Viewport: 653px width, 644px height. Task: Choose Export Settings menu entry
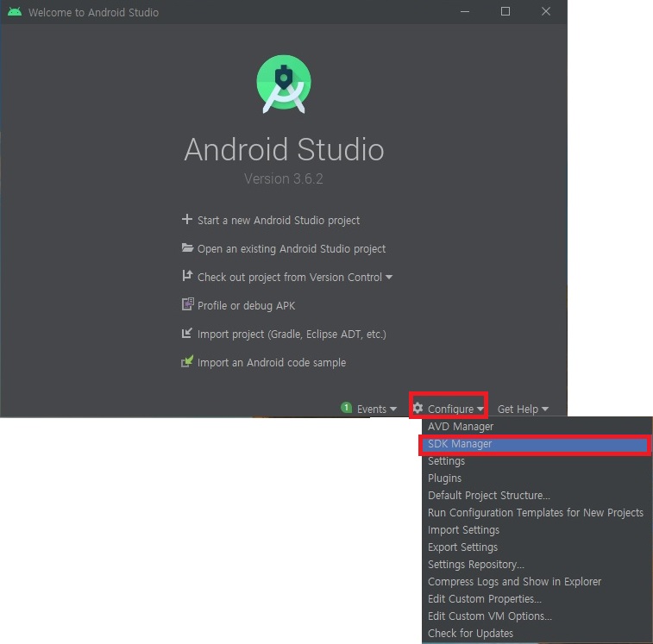coord(537,547)
